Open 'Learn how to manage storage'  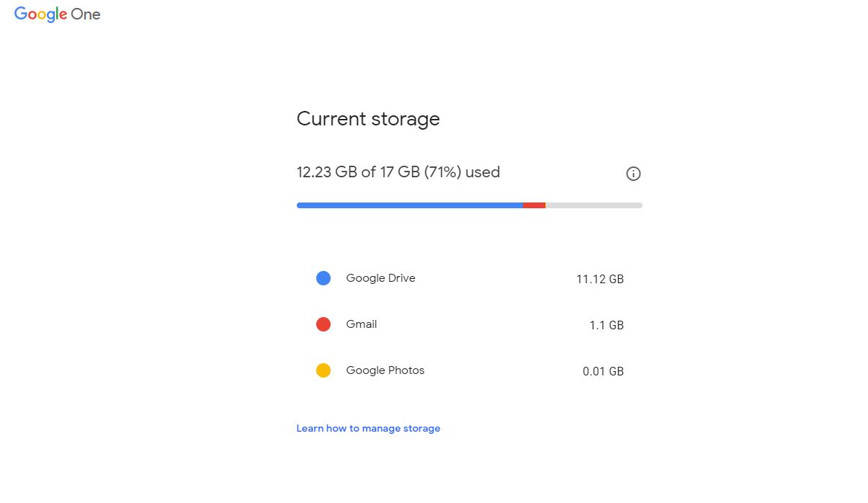click(368, 428)
